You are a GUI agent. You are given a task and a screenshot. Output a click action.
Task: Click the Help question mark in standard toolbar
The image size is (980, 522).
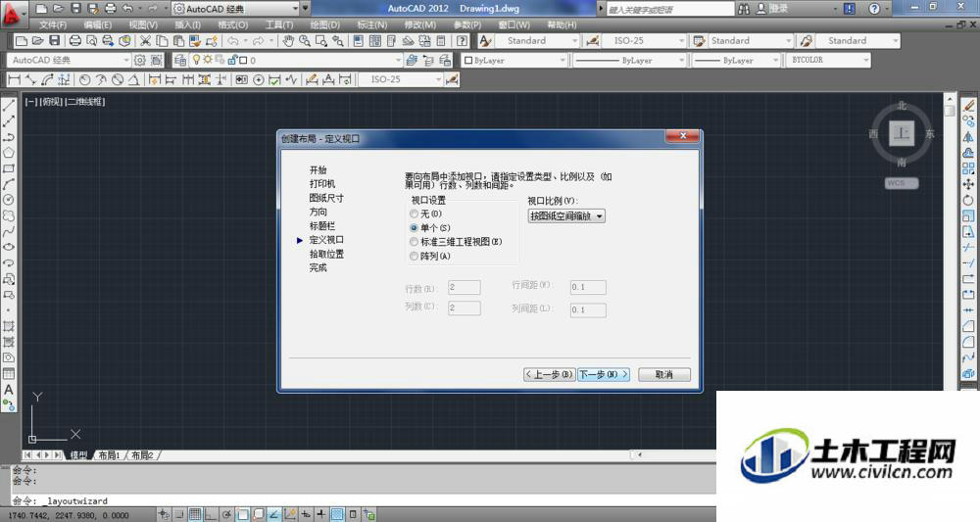(462, 41)
